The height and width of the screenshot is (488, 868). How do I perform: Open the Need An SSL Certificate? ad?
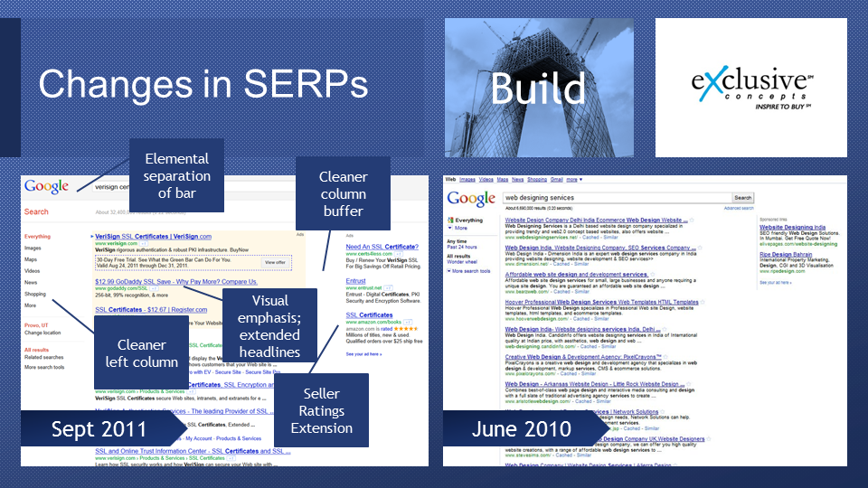click(382, 247)
